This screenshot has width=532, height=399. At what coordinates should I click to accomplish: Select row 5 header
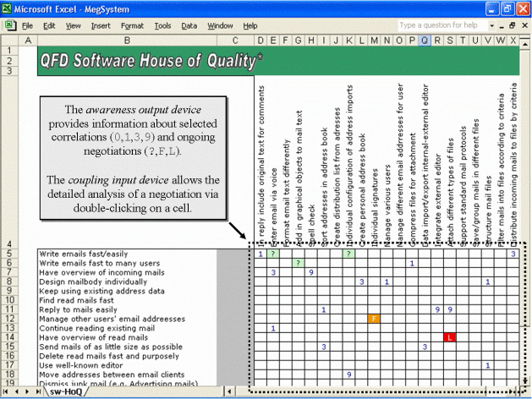tap(10, 254)
